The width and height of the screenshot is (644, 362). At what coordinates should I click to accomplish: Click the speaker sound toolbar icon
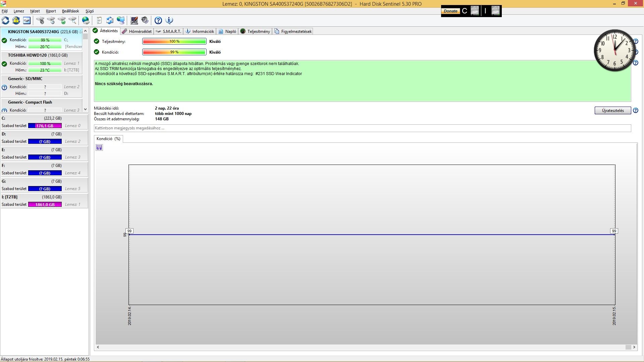145,20
